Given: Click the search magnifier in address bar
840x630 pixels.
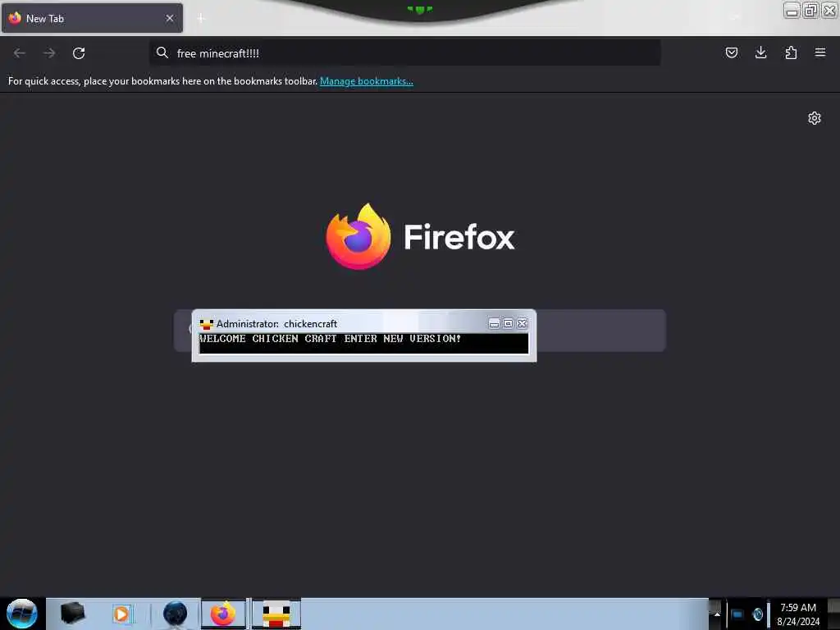Looking at the screenshot, I should point(162,52).
